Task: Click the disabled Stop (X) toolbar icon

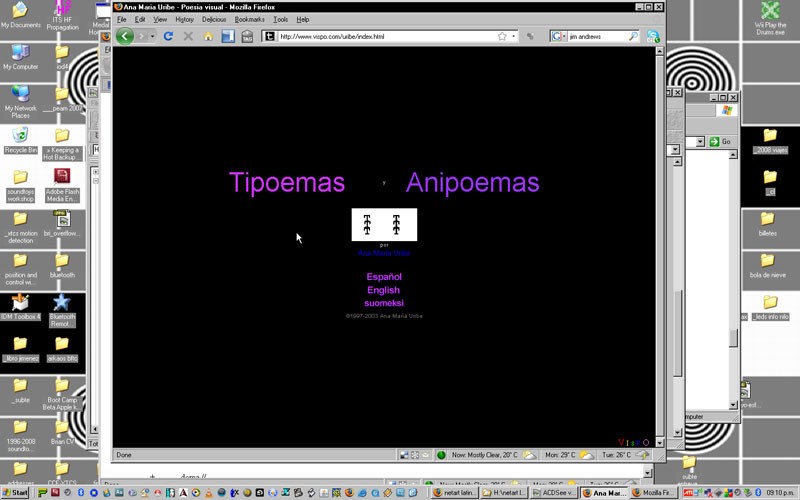Action: (188, 36)
